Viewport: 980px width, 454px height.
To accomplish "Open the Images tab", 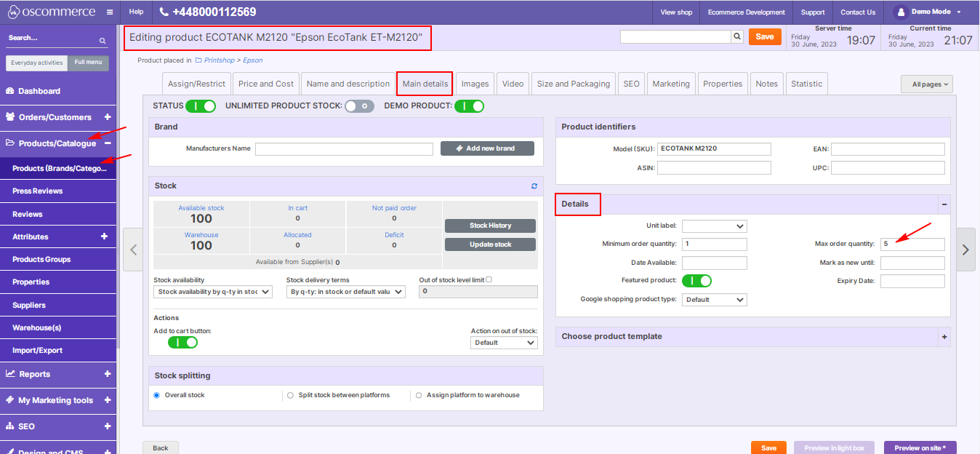I will click(x=475, y=84).
